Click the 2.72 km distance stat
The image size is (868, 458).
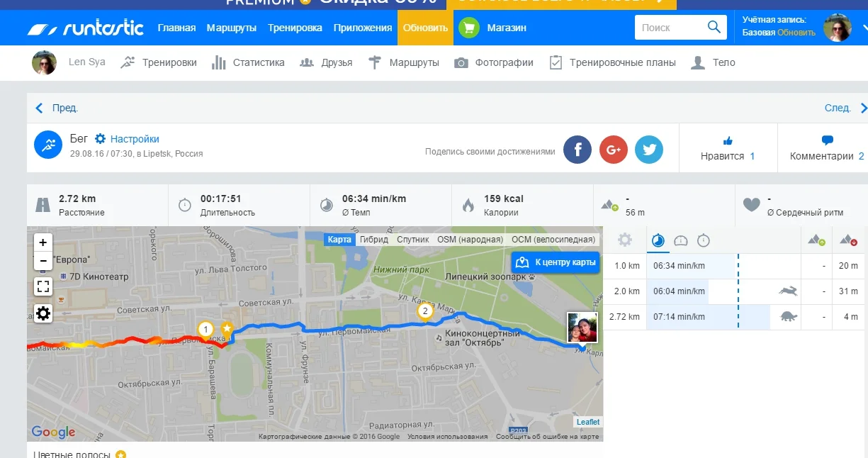pyautogui.click(x=77, y=199)
